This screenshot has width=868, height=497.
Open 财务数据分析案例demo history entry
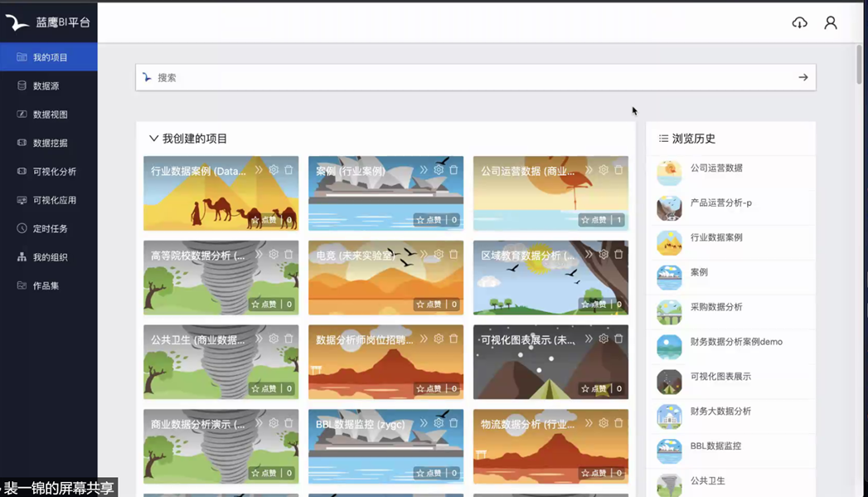click(735, 342)
